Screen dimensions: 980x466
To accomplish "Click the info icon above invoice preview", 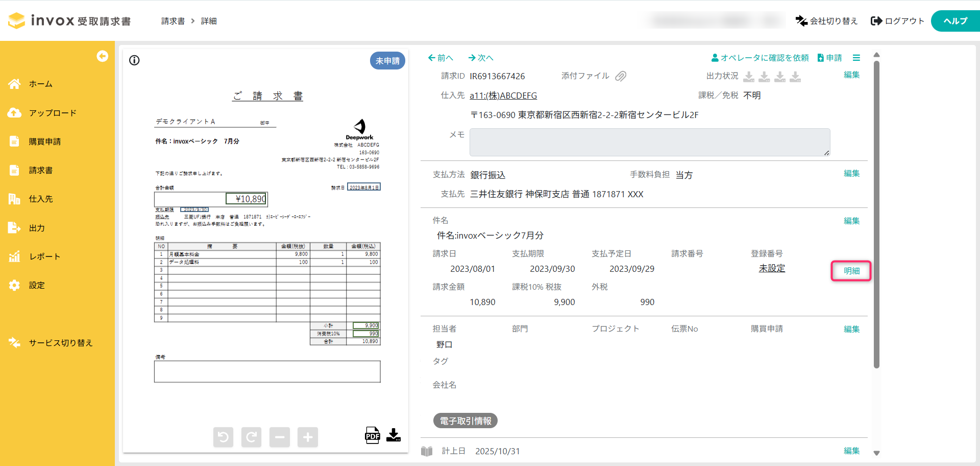I will tap(134, 60).
